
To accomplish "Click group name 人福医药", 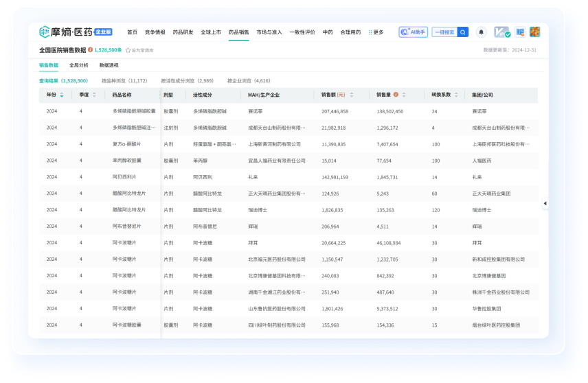I will [482, 161].
